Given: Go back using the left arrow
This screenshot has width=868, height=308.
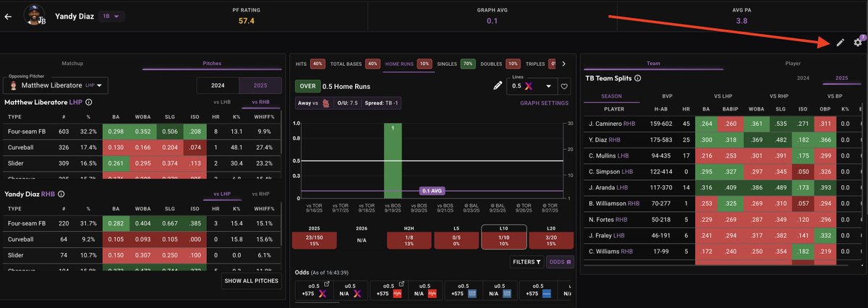Looking at the screenshot, I should click(9, 16).
